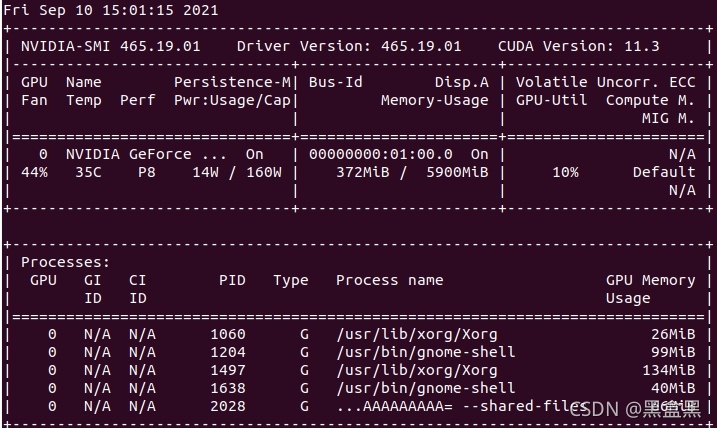Click gnome-shell process with PID 1204
The width and height of the screenshot is (717, 428).
[426, 352]
